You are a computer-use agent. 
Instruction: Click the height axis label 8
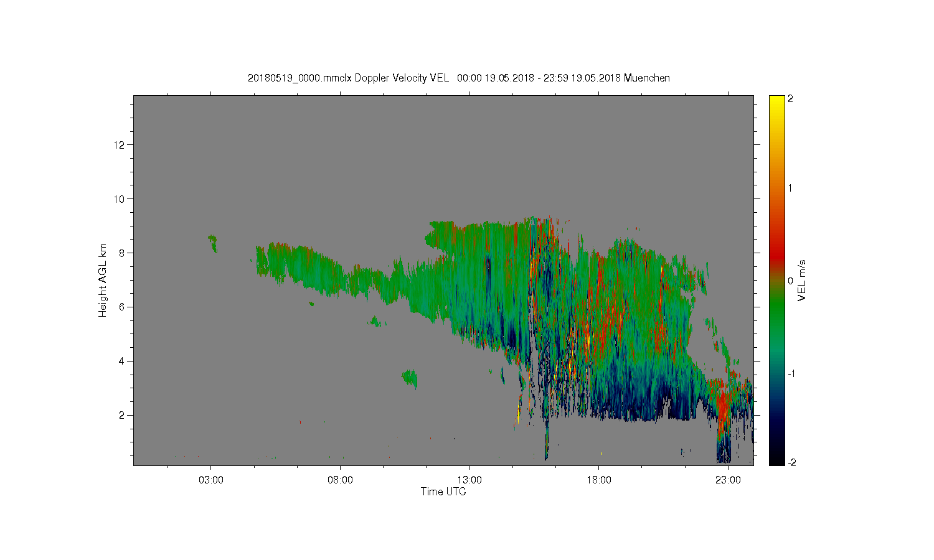122,253
